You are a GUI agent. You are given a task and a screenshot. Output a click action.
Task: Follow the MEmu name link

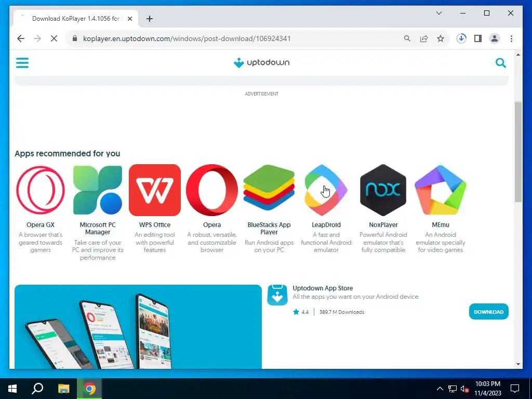click(x=441, y=224)
